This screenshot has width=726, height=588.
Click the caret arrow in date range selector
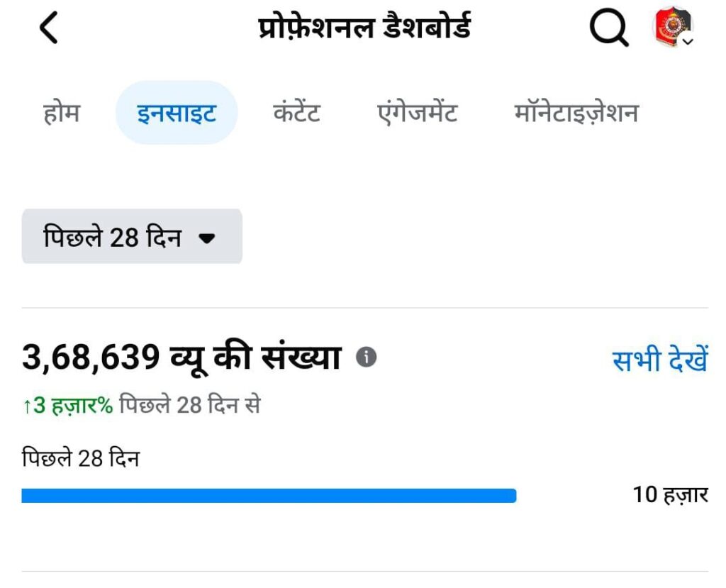pos(206,238)
